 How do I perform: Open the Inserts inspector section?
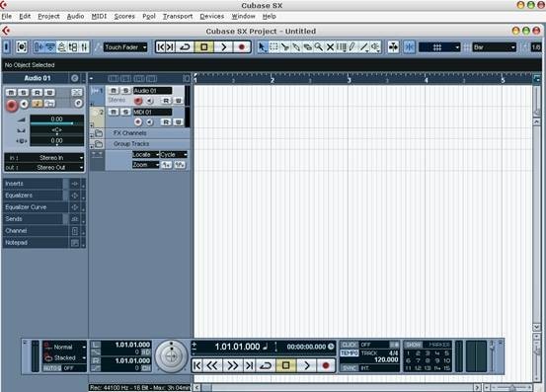(34, 184)
